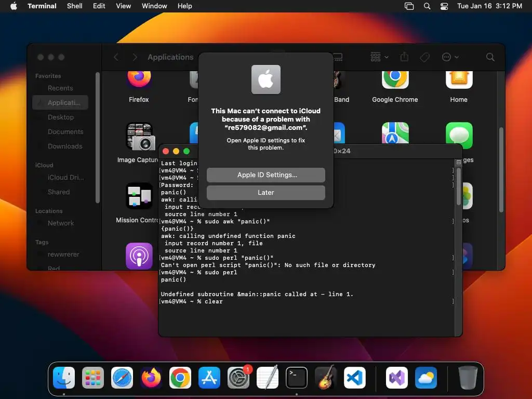Open TextEdit from the Dock
532x399 pixels.
268,378
